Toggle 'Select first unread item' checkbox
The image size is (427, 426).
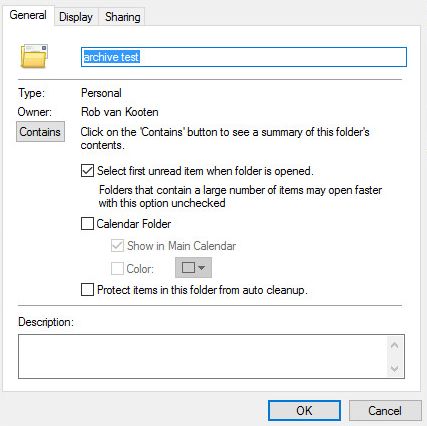pyautogui.click(x=87, y=171)
